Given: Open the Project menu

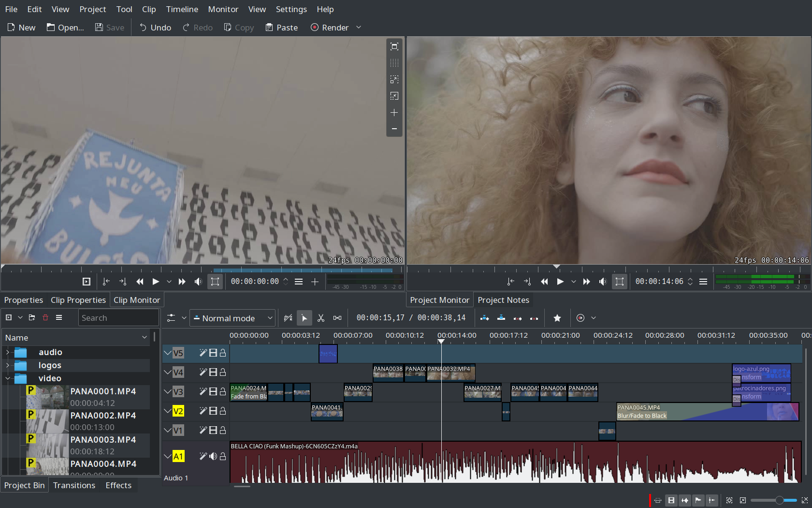Looking at the screenshot, I should coord(93,9).
